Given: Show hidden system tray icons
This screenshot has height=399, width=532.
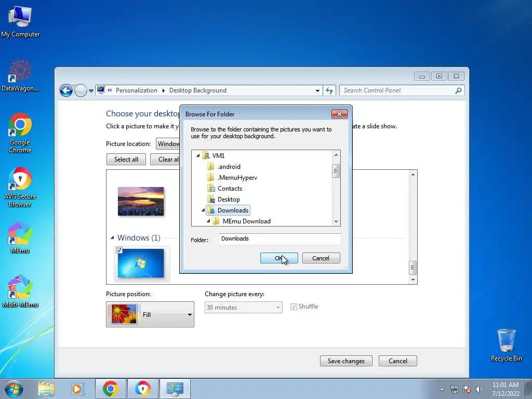Looking at the screenshot, I should tap(442, 389).
